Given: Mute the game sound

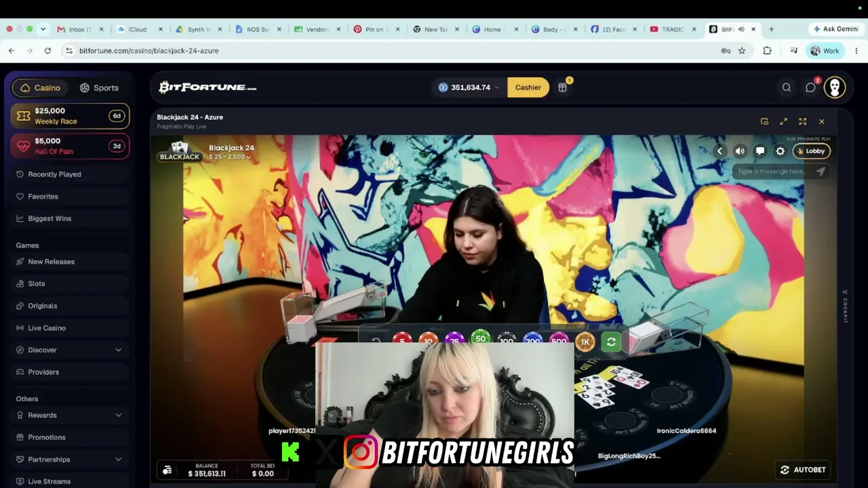Looking at the screenshot, I should pos(740,151).
